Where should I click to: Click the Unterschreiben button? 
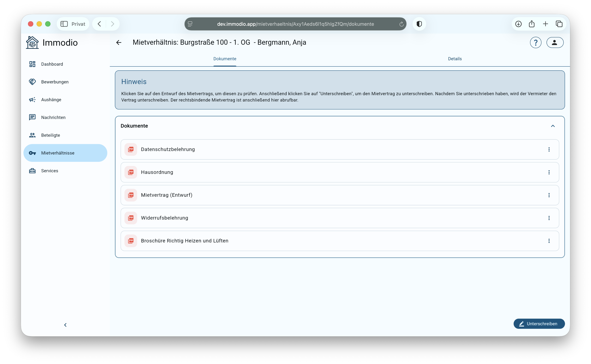click(x=539, y=324)
